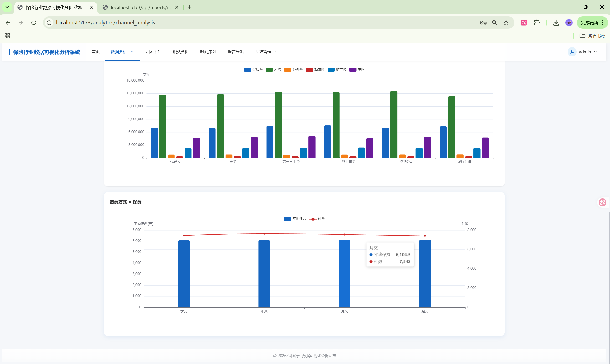Viewport: 610px width, 364px height.
Task: Click the floating translate icon at right edge
Action: [602, 202]
